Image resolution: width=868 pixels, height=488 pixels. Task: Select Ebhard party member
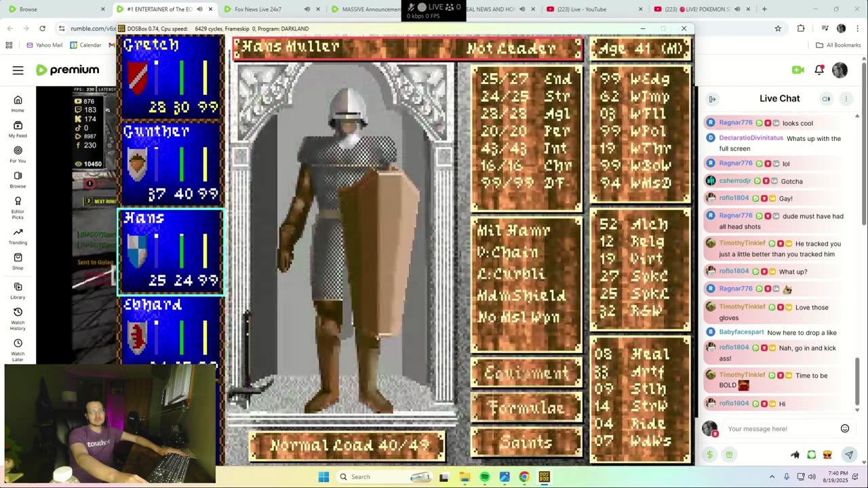pyautogui.click(x=171, y=331)
